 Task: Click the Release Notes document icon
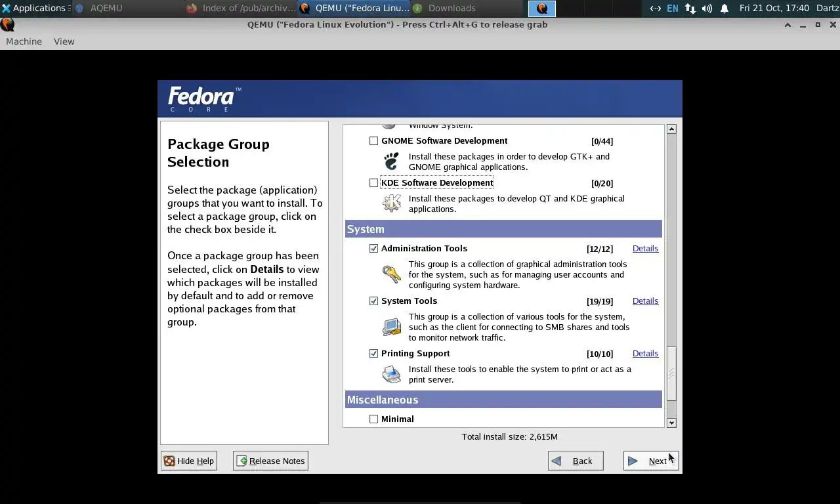(241, 461)
